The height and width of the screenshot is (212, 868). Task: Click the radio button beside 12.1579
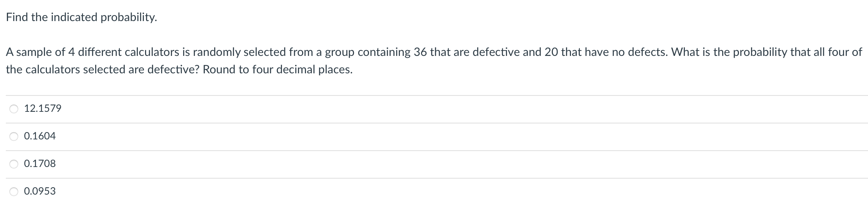pos(13,108)
